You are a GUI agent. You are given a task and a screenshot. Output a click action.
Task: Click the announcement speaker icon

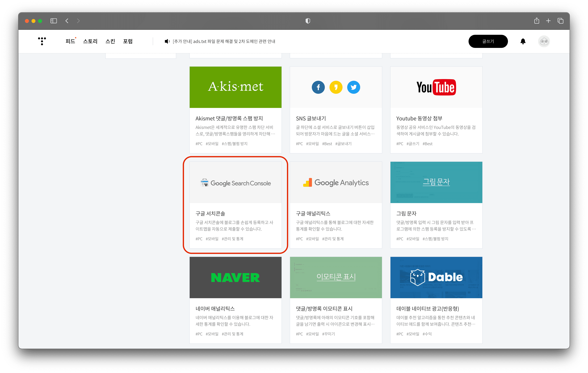click(167, 41)
